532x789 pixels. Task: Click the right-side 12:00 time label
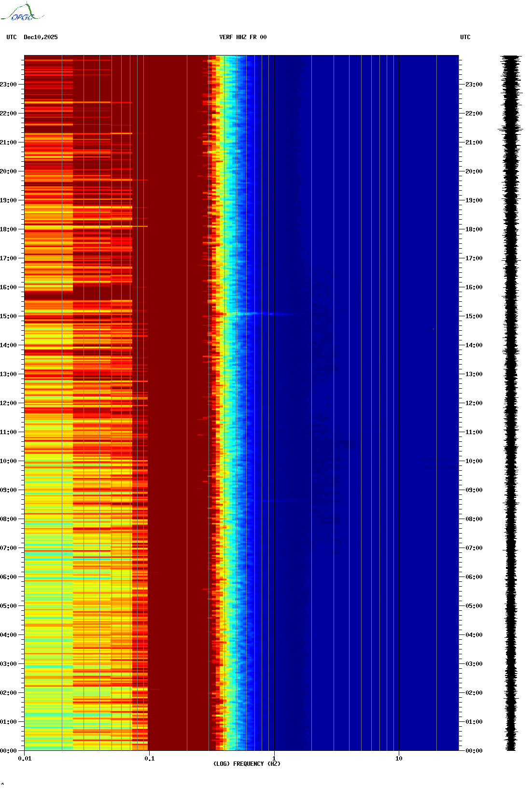click(x=474, y=403)
